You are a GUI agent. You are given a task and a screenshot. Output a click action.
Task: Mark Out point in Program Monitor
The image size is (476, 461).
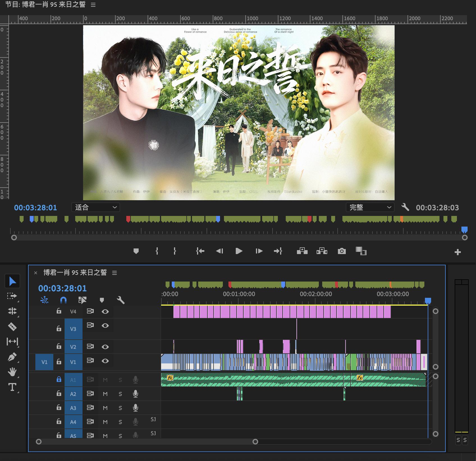[x=175, y=251]
